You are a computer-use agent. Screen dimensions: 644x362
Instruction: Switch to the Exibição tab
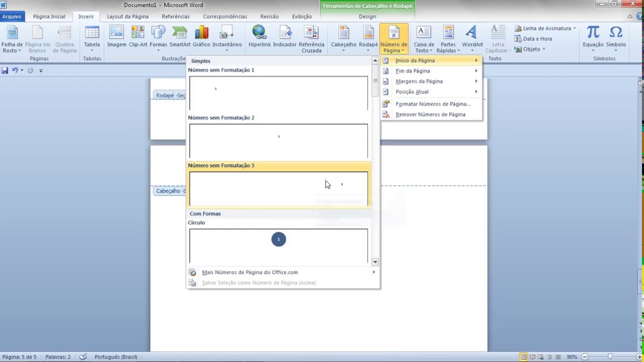pyautogui.click(x=302, y=17)
